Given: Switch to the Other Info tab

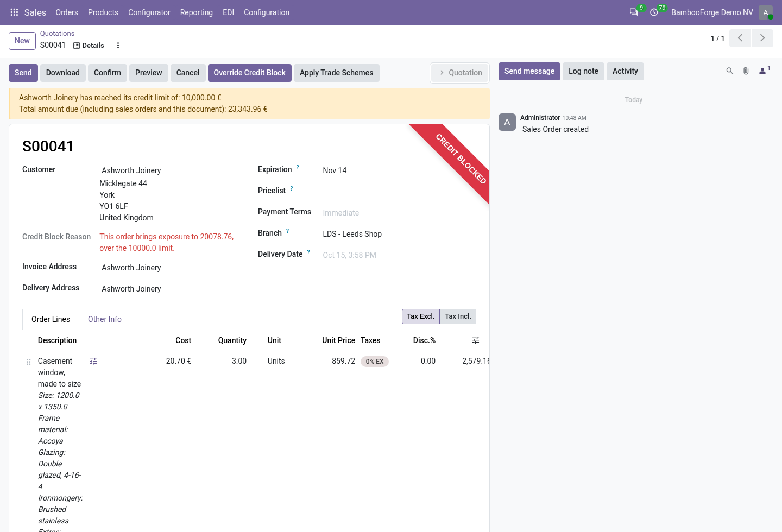Looking at the screenshot, I should tap(105, 319).
